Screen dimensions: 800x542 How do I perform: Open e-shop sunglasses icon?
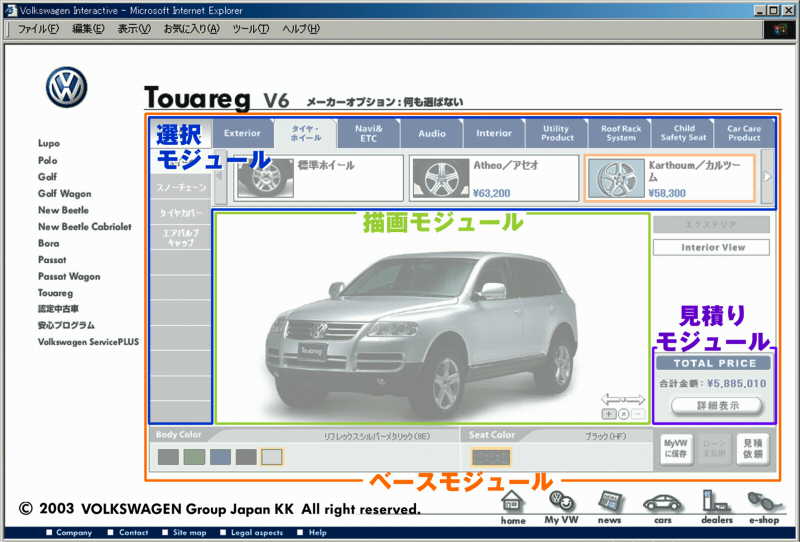764,502
